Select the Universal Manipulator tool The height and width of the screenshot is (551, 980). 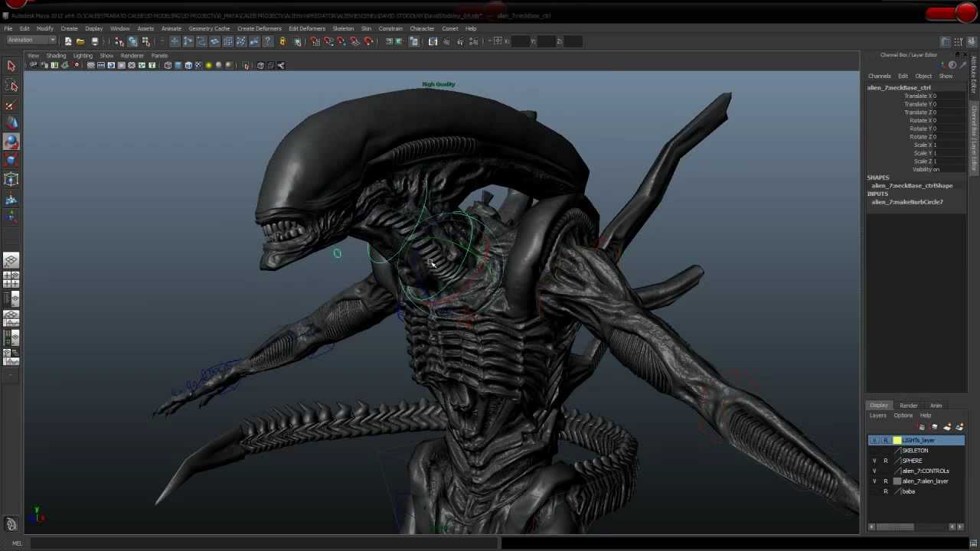pos(11,180)
